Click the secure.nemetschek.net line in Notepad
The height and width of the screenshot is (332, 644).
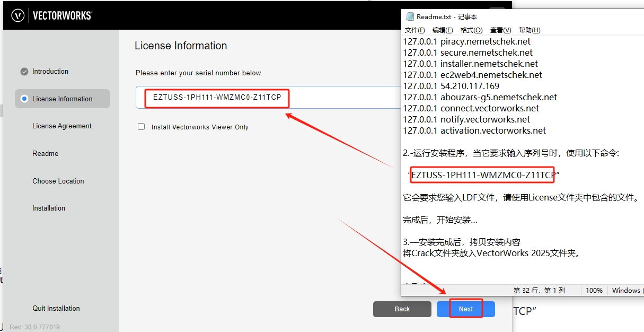pyautogui.click(x=468, y=53)
